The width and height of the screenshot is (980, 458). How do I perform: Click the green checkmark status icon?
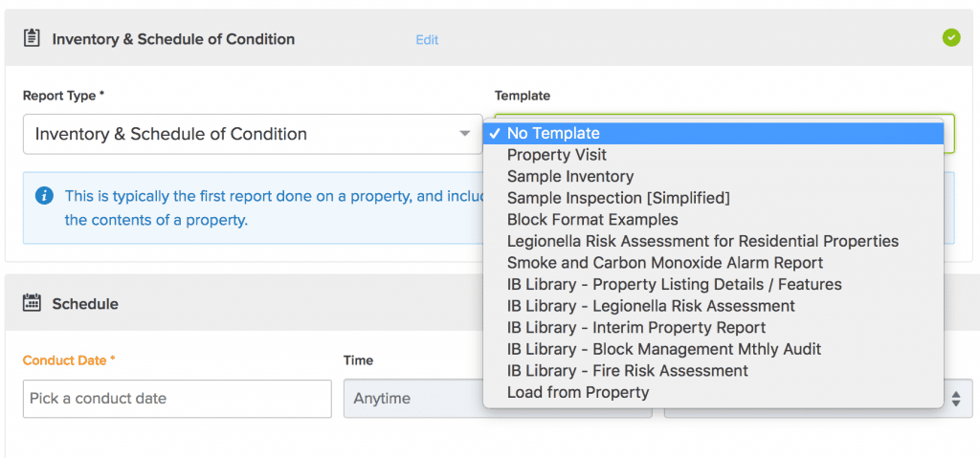(x=950, y=38)
